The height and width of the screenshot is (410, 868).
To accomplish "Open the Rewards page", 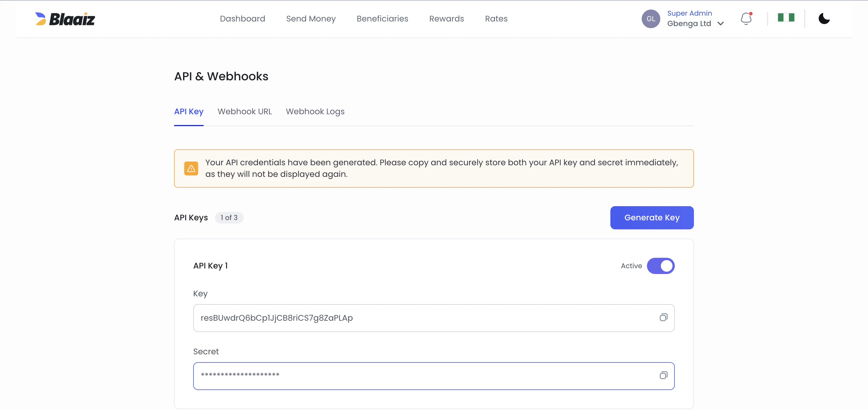I will [446, 19].
